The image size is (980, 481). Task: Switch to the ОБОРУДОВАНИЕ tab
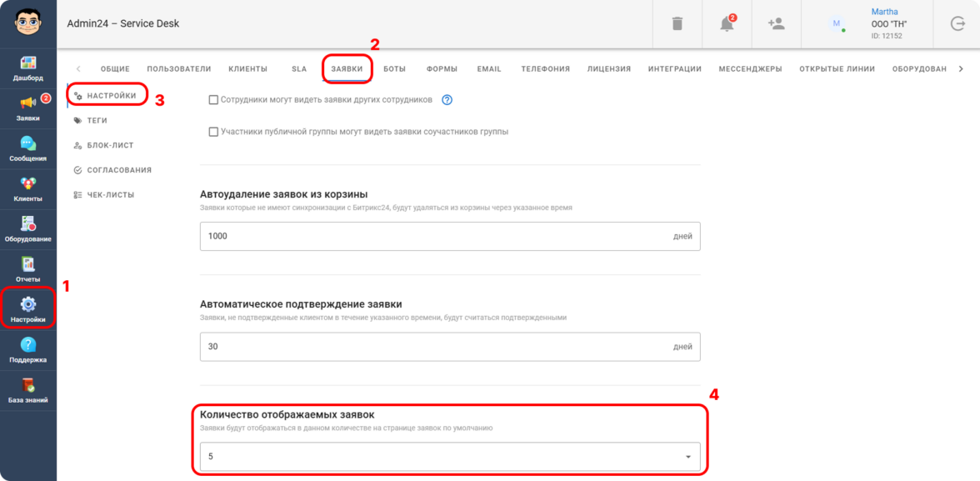click(x=919, y=69)
